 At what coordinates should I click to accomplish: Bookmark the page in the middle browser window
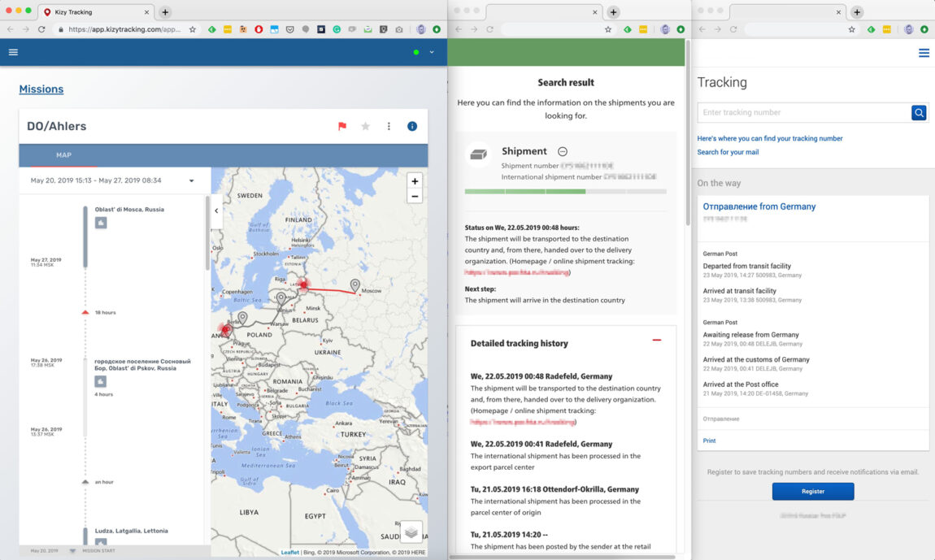click(607, 29)
